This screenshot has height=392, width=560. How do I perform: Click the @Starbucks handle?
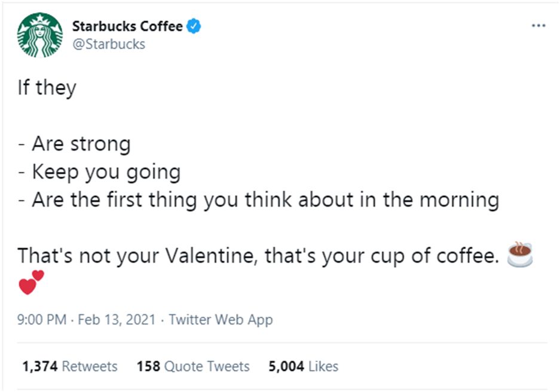click(108, 44)
